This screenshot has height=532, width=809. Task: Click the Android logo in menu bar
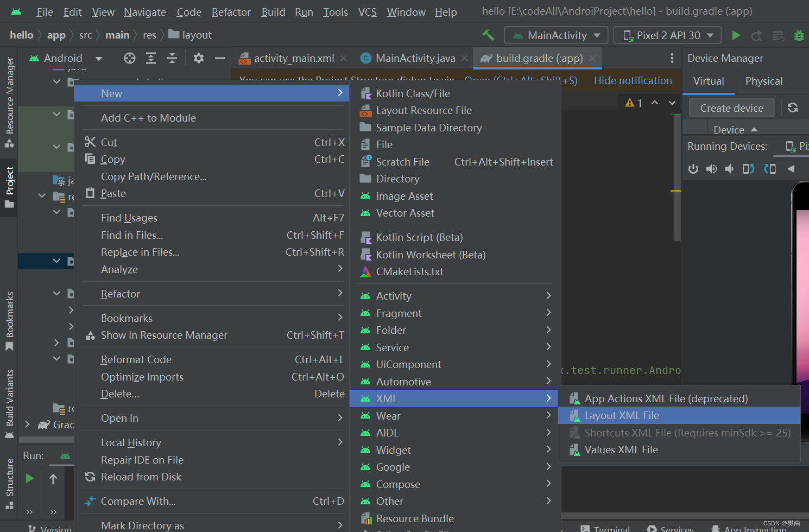[x=16, y=11]
